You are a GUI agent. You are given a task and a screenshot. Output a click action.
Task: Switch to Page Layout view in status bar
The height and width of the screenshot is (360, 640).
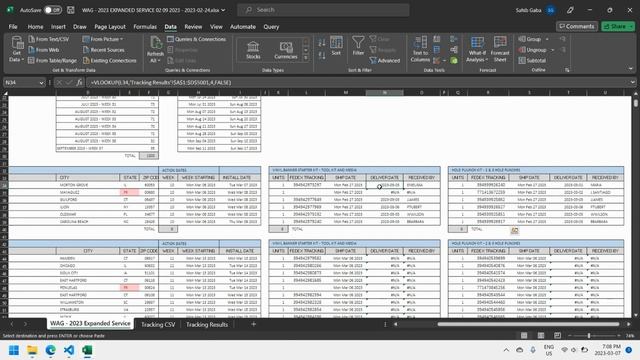pos(541,336)
